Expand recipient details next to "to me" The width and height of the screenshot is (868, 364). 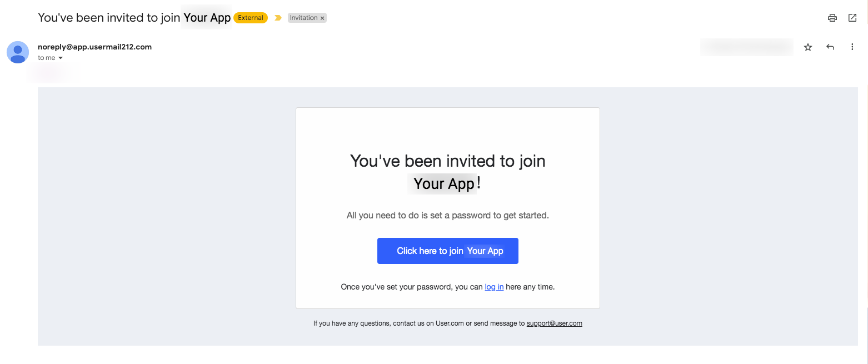tap(61, 58)
